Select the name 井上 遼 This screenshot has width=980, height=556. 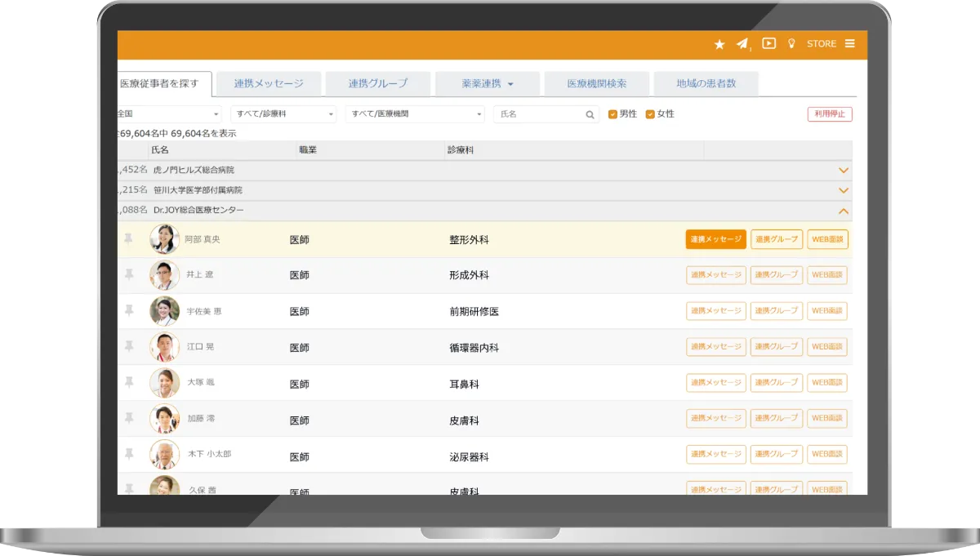click(x=201, y=275)
